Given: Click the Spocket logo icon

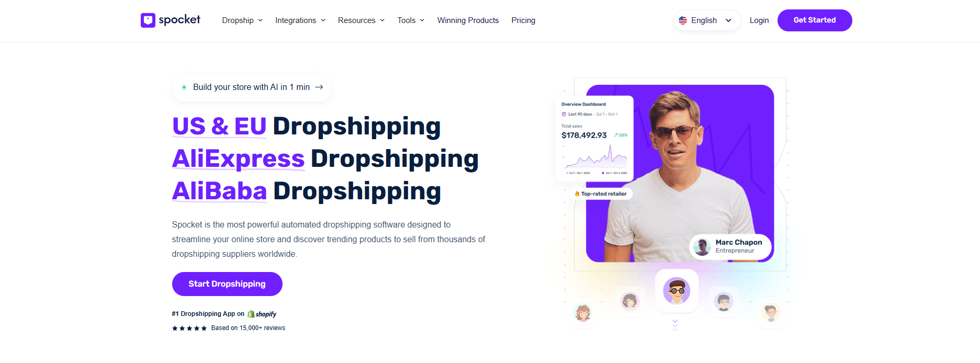Looking at the screenshot, I should [x=148, y=20].
